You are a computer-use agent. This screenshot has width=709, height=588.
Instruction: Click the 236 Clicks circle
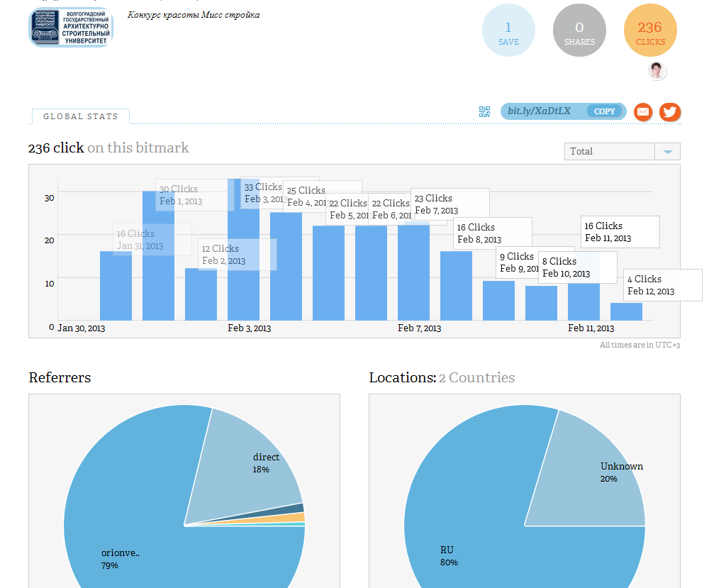tap(650, 30)
